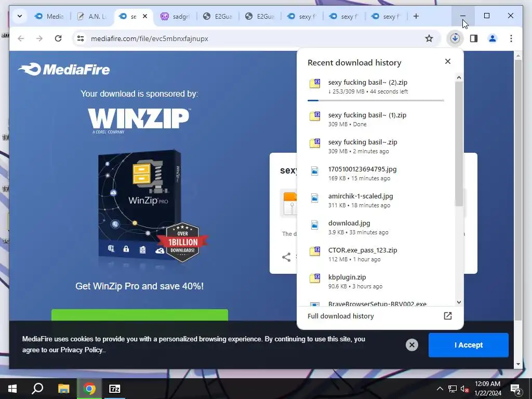This screenshot has width=532, height=399.
Task: Show hidden system tray icons
Action: [440, 389]
